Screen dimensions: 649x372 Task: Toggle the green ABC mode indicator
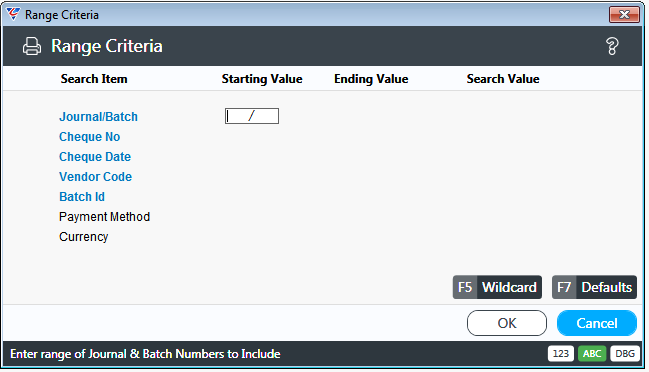pos(592,354)
